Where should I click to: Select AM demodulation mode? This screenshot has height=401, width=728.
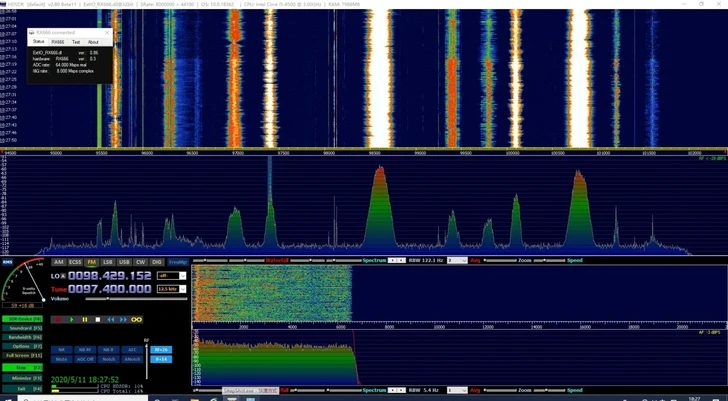pos(58,262)
